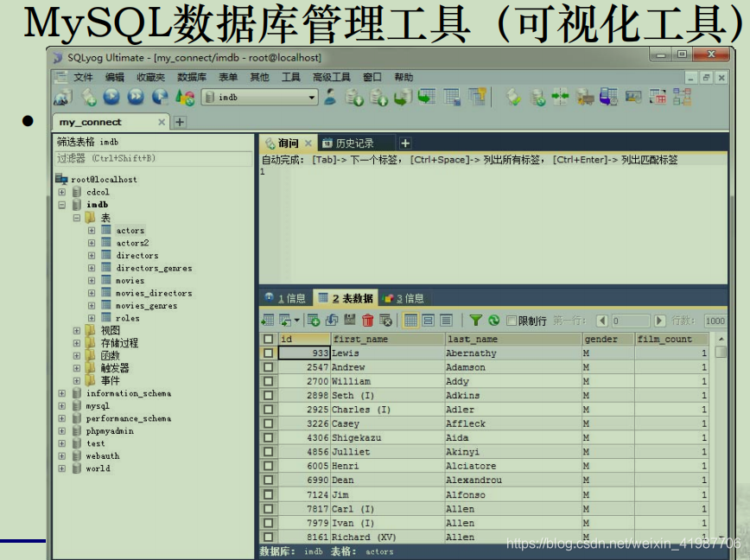Screen dimensions: 750x560
Task: Click the data grid vertical scrollbar thumb
Action: click(721, 352)
